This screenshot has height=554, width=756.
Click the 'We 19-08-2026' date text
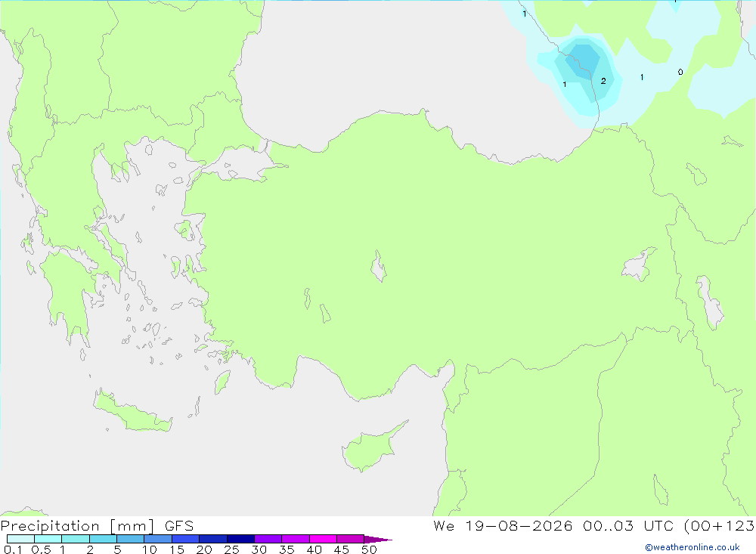503,526
